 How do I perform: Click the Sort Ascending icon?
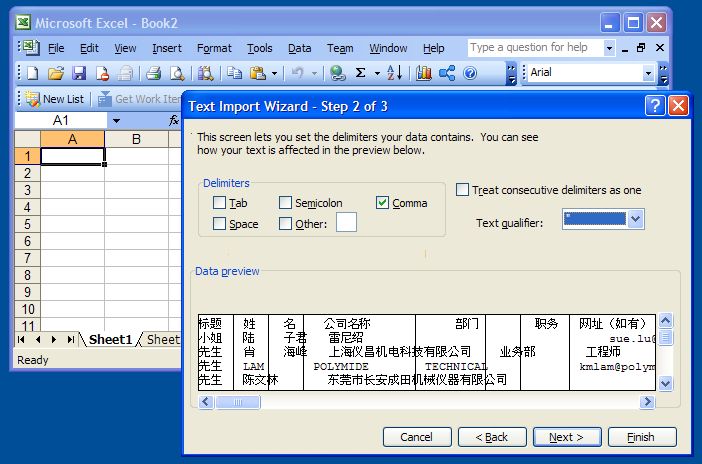point(394,73)
